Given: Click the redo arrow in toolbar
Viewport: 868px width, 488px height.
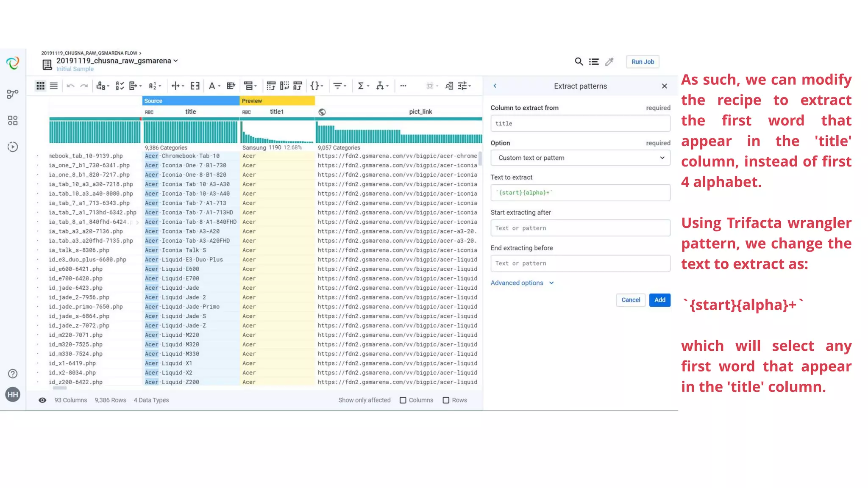Looking at the screenshot, I should pyautogui.click(x=84, y=86).
